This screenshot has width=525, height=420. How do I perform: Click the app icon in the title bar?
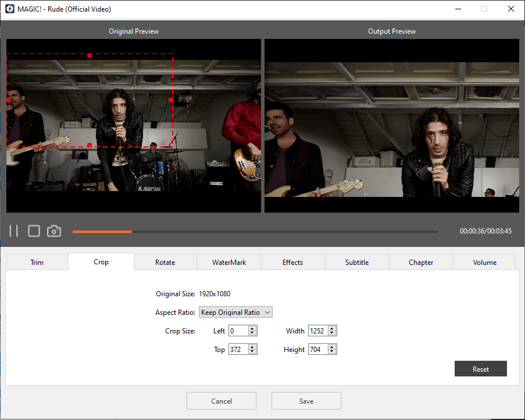click(x=9, y=9)
